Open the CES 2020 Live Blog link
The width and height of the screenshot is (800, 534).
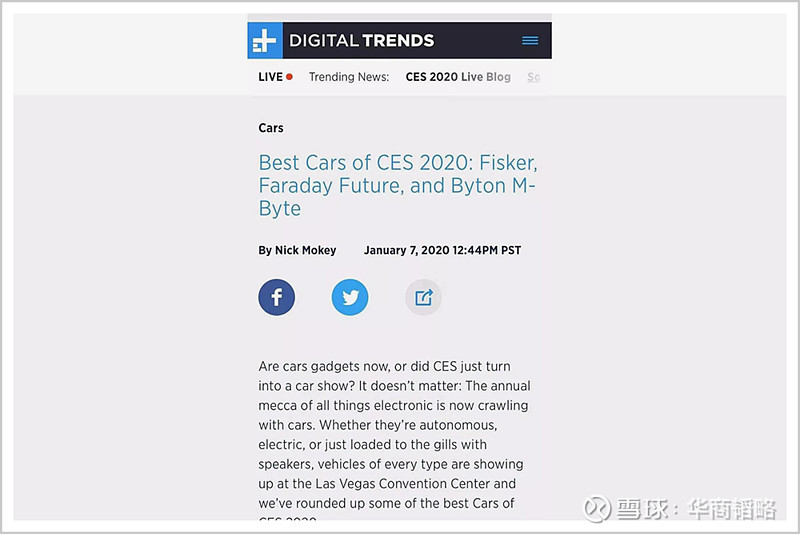[x=458, y=77]
